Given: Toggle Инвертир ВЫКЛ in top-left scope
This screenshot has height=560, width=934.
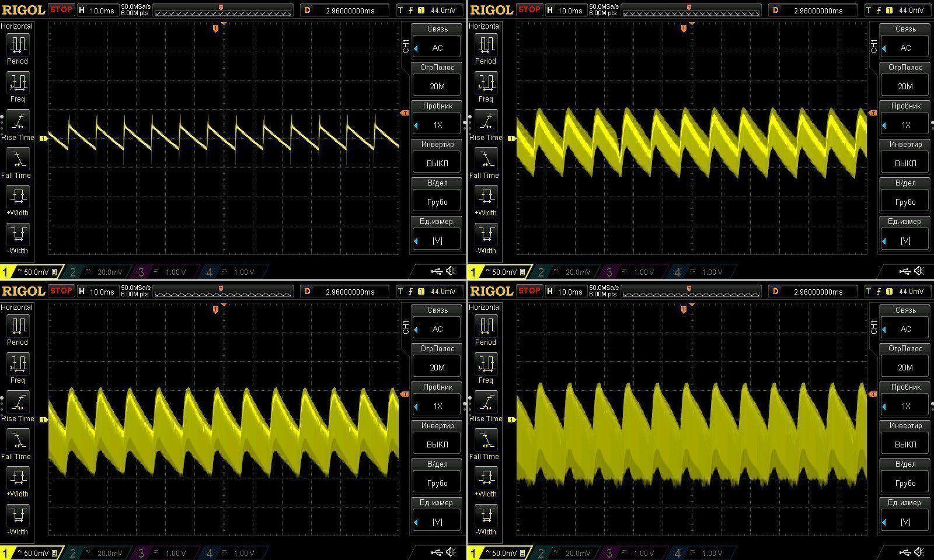Looking at the screenshot, I should tap(437, 163).
